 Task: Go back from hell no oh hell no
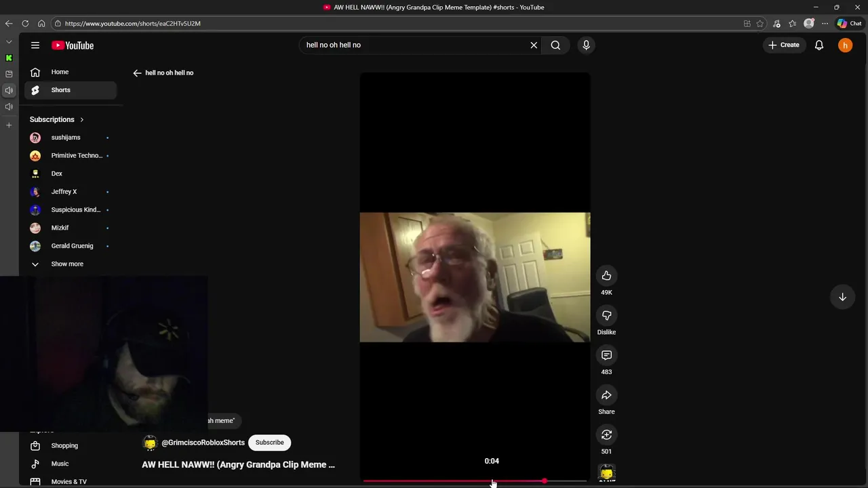[137, 73]
